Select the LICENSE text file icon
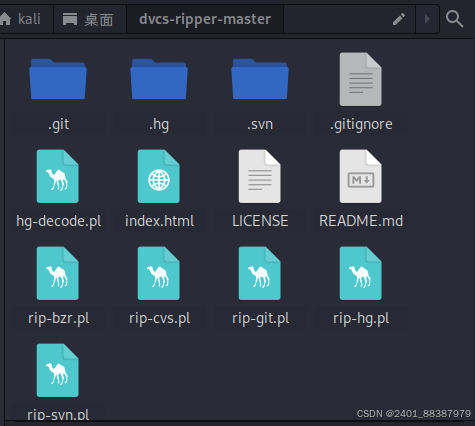Screen dimensions: 475x426 [260, 176]
